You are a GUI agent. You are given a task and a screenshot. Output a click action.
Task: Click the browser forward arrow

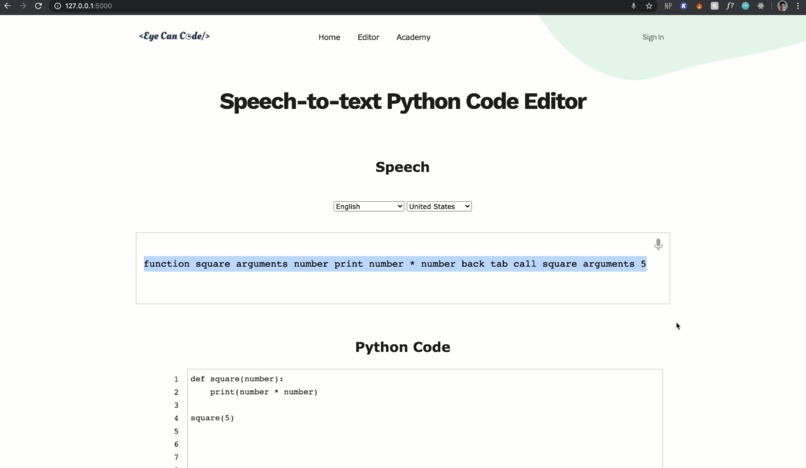[23, 6]
